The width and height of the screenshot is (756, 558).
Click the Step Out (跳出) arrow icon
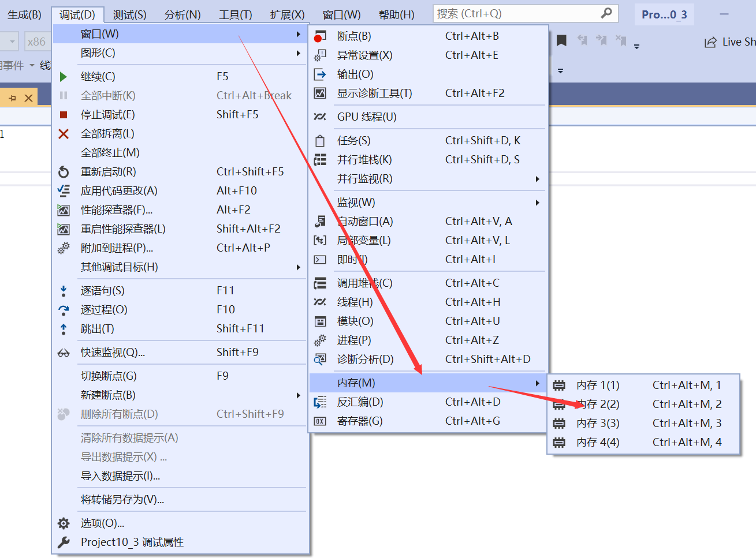click(x=64, y=329)
